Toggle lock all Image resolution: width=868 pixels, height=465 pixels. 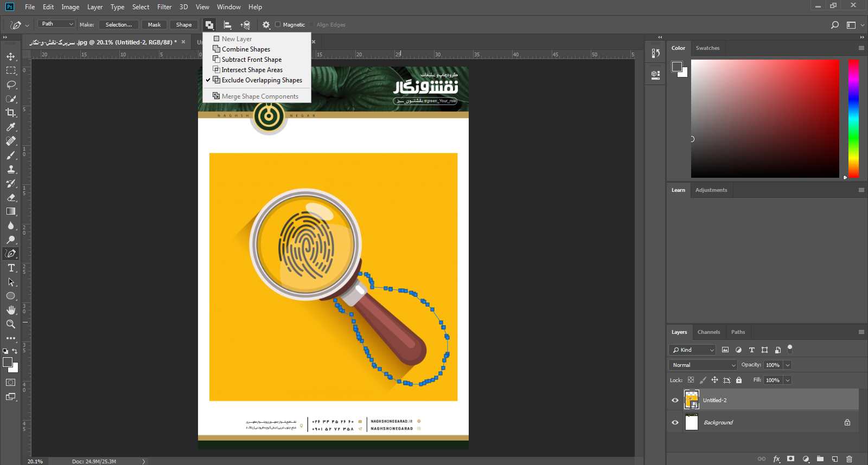pyautogui.click(x=739, y=380)
